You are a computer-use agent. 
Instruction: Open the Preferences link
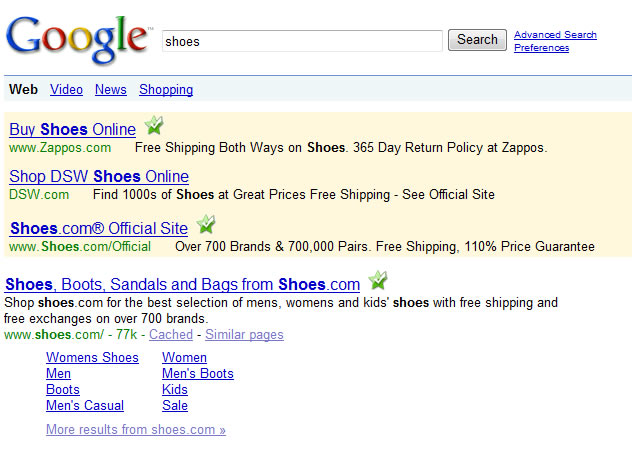point(541,48)
